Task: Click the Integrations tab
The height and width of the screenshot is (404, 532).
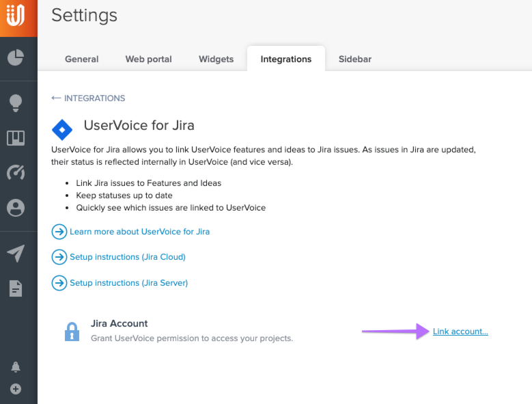Action: click(x=285, y=59)
